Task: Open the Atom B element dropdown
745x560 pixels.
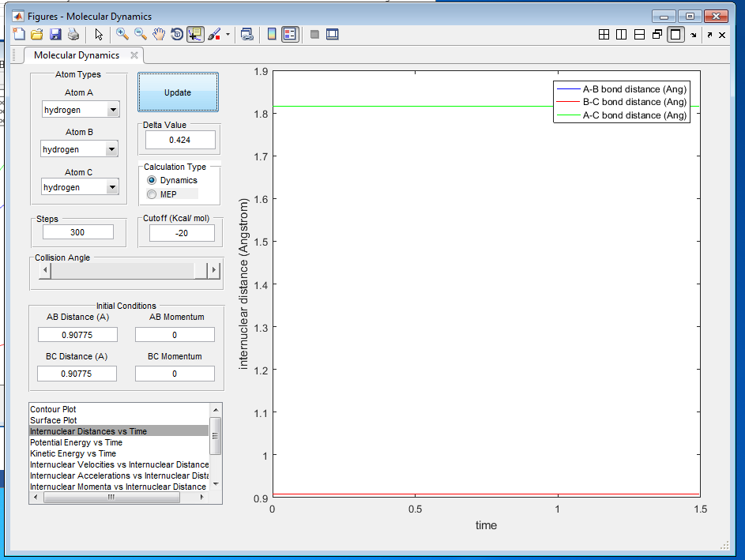Action: (111, 149)
